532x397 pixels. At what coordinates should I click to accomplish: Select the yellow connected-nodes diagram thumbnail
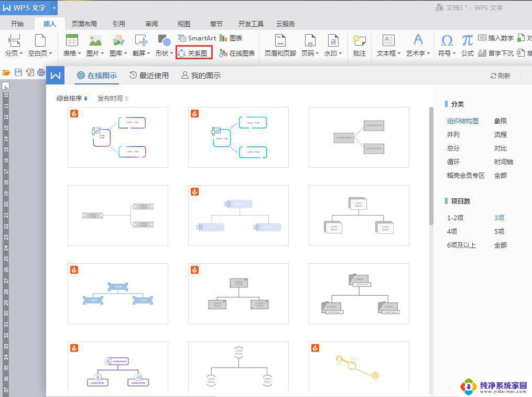point(359,369)
